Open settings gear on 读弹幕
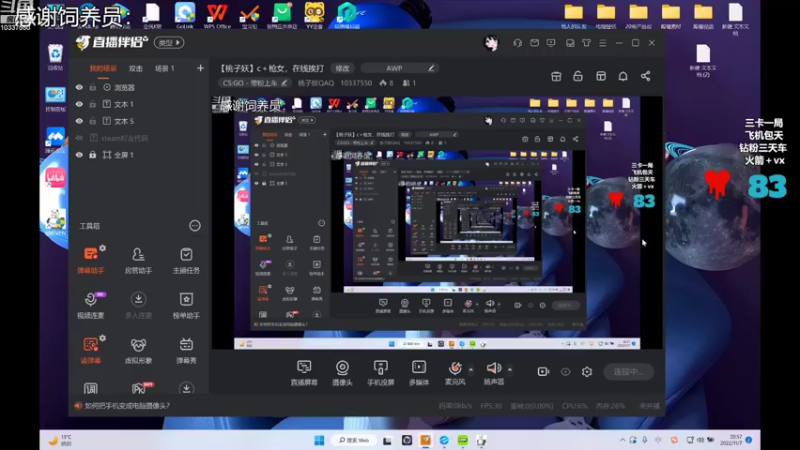 [103, 338]
